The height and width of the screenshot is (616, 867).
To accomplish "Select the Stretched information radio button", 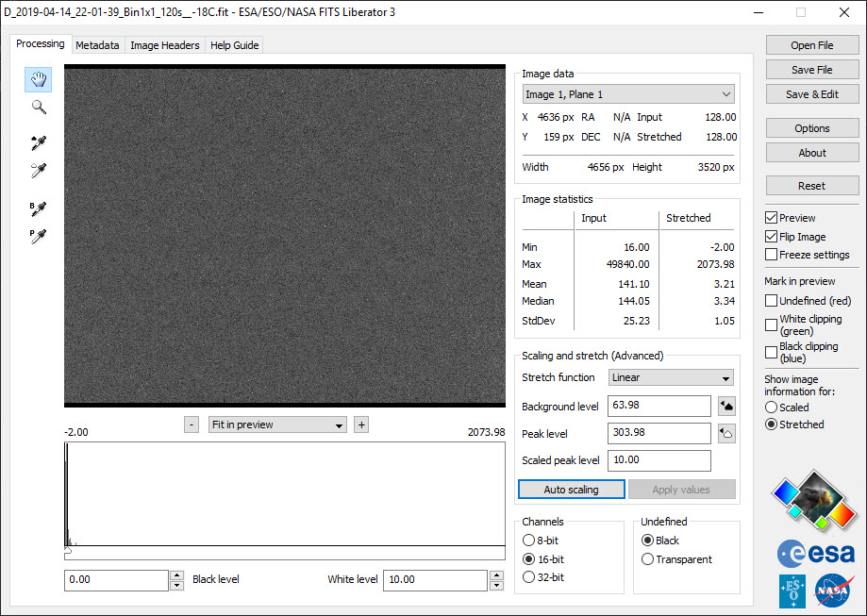I will coord(772,425).
